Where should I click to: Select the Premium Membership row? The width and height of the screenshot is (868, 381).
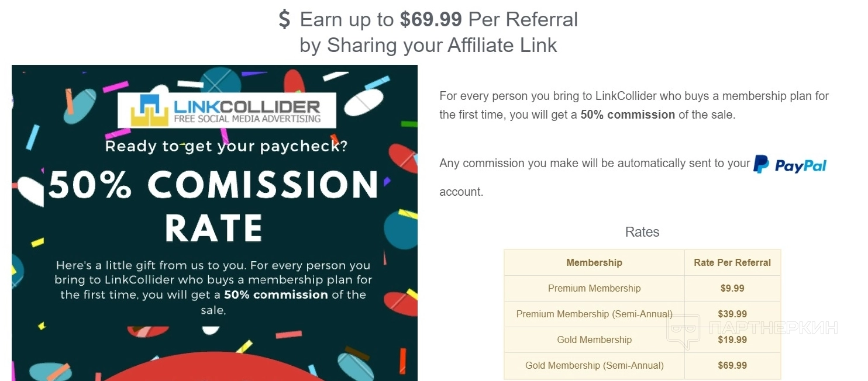(x=594, y=289)
